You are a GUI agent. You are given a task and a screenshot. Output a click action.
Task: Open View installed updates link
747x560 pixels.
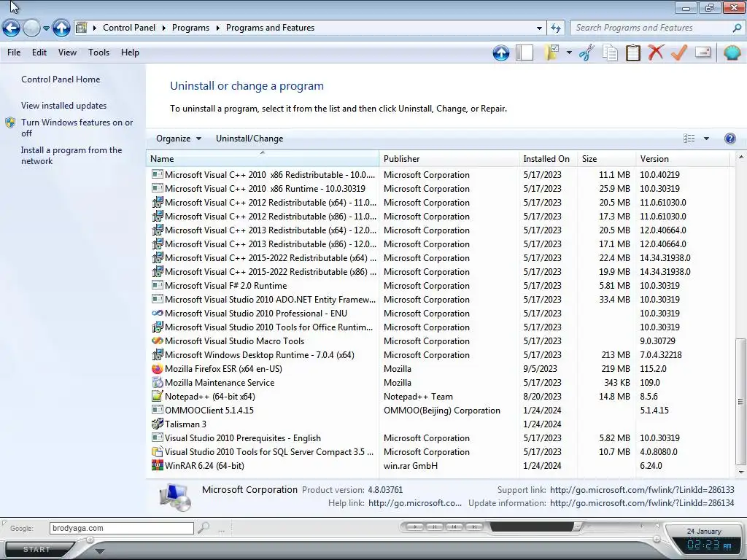64,106
